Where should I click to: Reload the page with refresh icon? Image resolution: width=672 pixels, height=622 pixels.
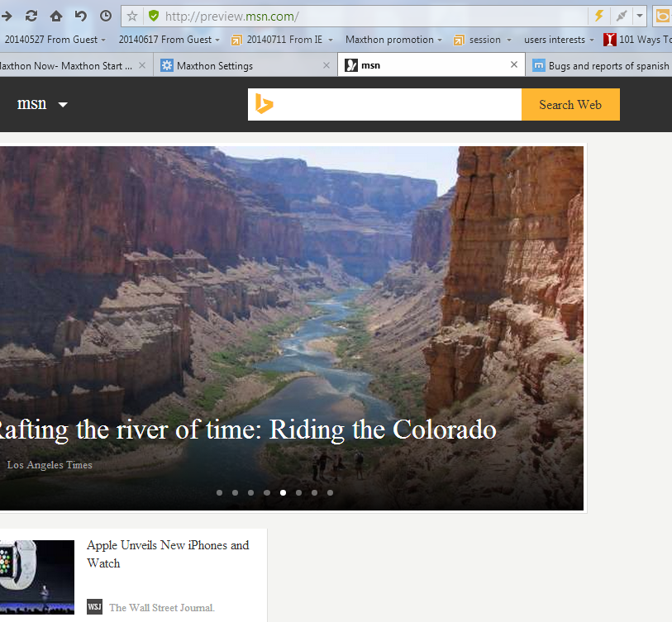pyautogui.click(x=31, y=17)
